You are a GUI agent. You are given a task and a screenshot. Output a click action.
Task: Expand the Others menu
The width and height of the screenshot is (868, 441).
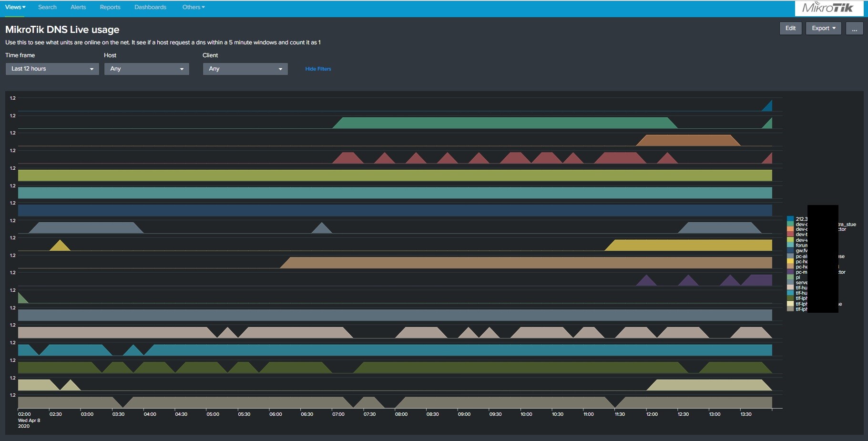pyautogui.click(x=194, y=7)
